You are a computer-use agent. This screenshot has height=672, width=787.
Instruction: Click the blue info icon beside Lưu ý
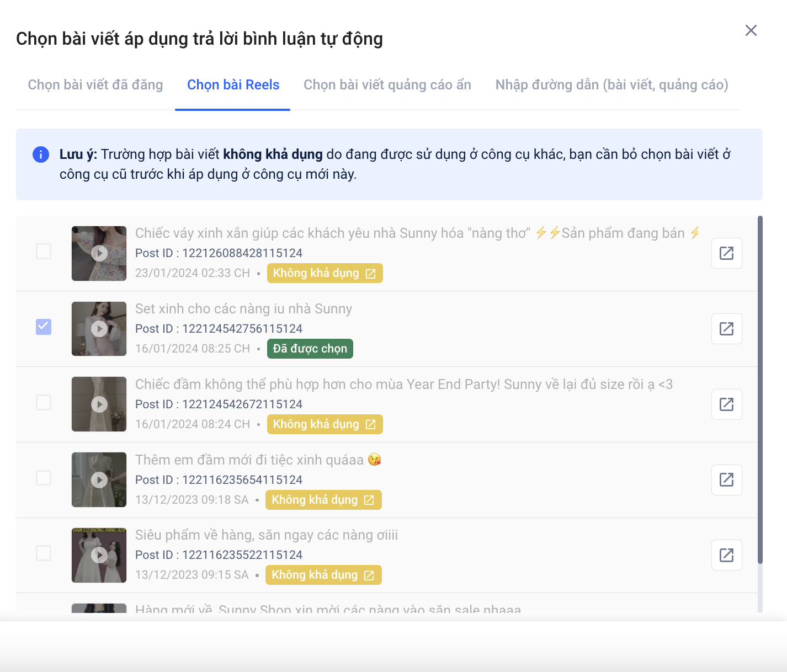pyautogui.click(x=41, y=154)
